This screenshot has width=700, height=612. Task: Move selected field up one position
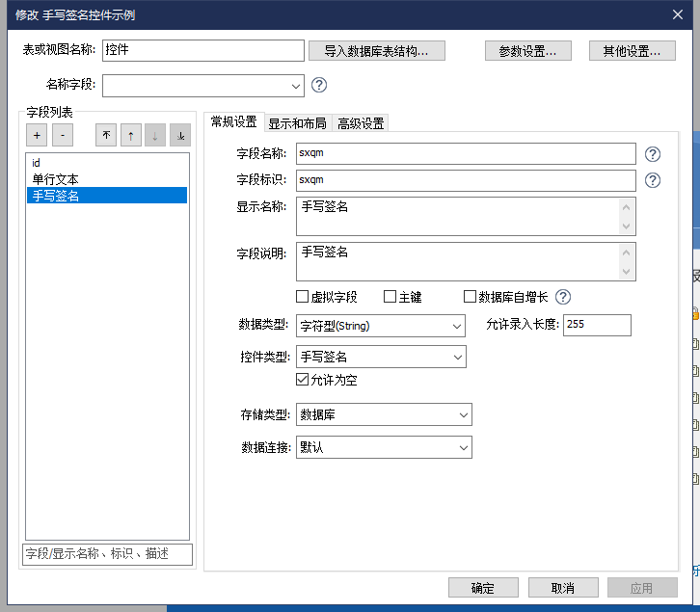click(x=130, y=136)
